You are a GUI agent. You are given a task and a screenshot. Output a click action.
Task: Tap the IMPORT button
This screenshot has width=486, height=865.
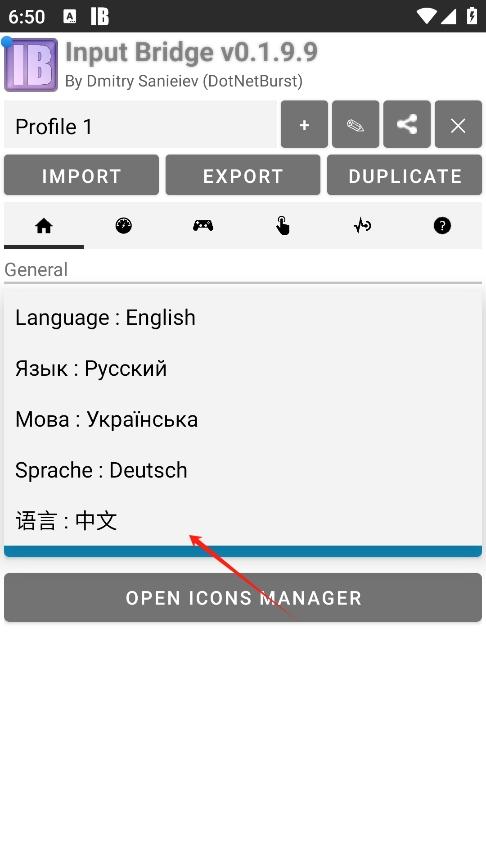81,175
